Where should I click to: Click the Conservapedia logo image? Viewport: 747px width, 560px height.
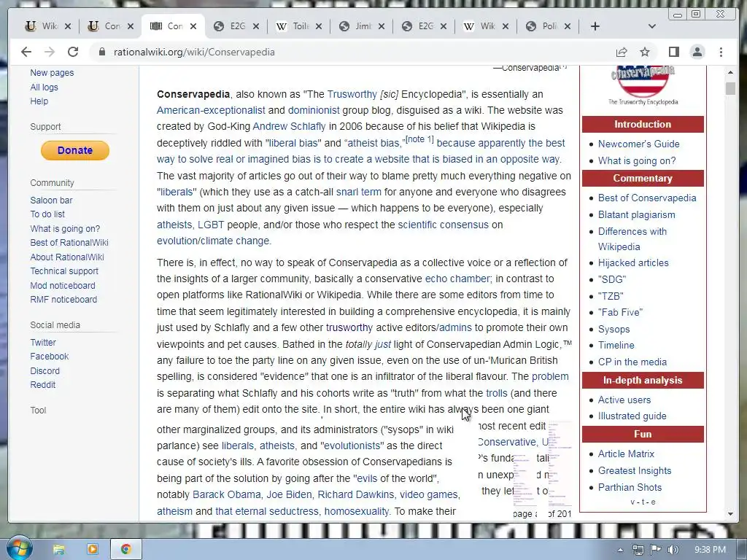pos(643,85)
